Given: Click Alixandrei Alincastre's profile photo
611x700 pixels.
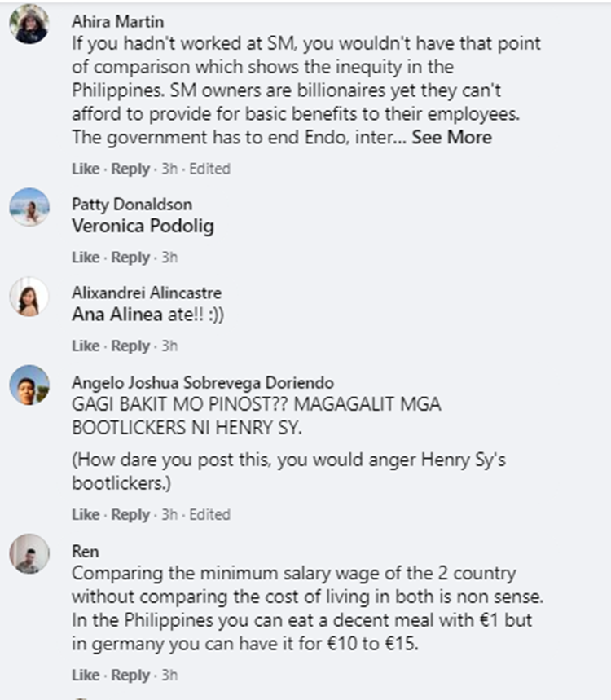Looking at the screenshot, I should pyautogui.click(x=29, y=297).
